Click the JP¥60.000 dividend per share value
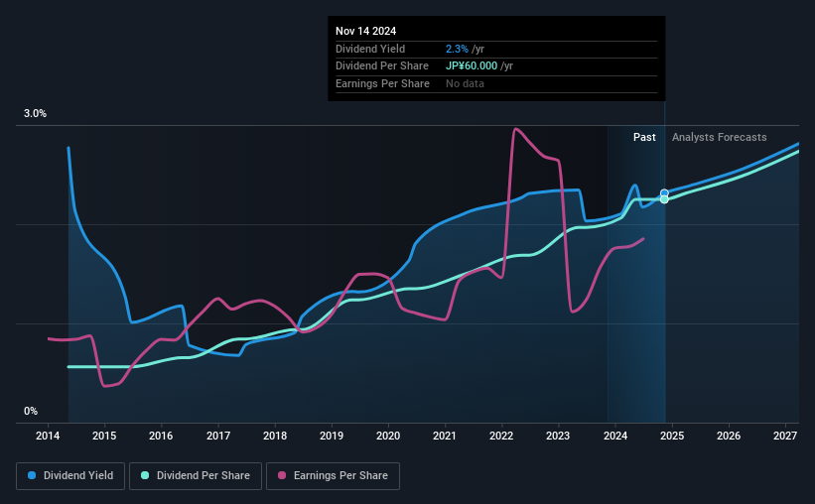Viewport: 815px width, 504px height. [472, 66]
